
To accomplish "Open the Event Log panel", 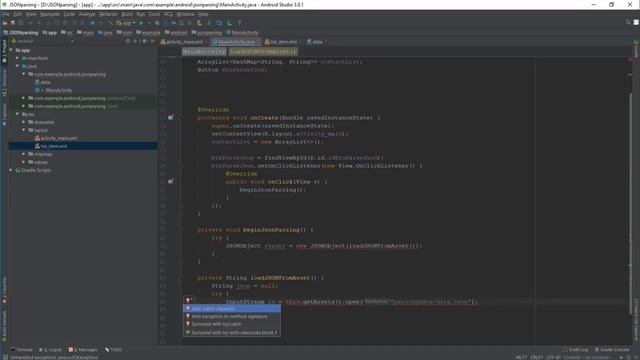I will point(576,350).
